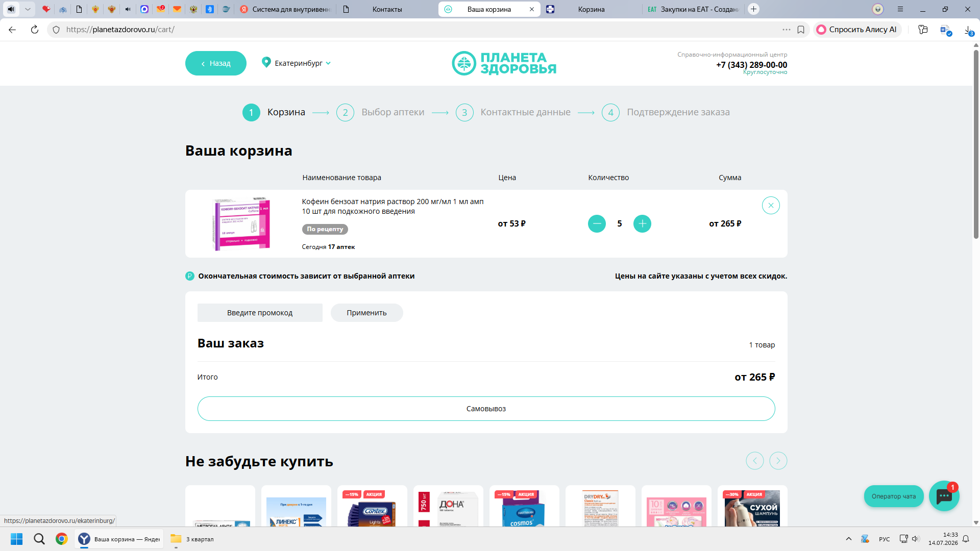Open the tab list dropdown chevron
980x551 pixels.
click(28, 9)
